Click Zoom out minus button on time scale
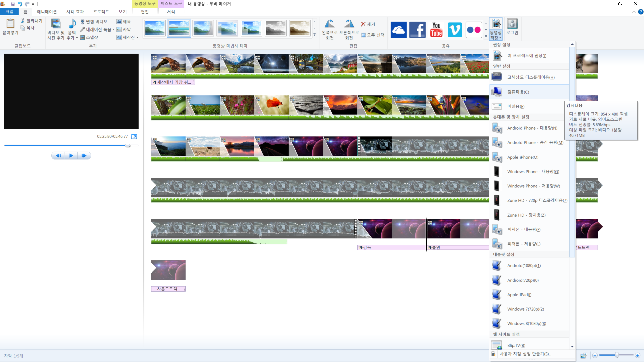The image size is (644, 362). coord(595,355)
